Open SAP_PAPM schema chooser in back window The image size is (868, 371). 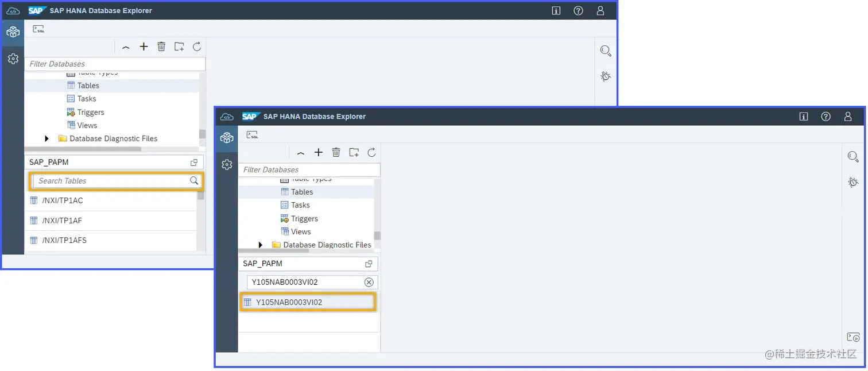(x=194, y=163)
